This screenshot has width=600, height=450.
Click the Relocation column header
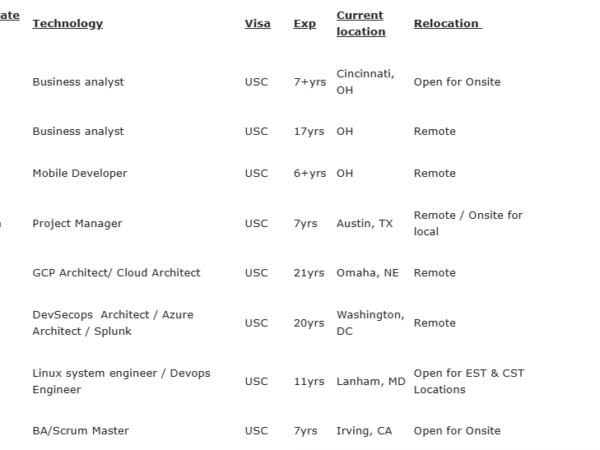pyautogui.click(x=447, y=24)
